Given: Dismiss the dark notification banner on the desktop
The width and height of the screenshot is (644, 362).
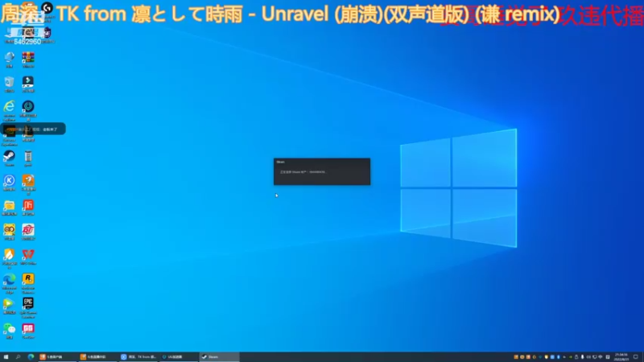Looking at the screenshot, I should tap(33, 129).
